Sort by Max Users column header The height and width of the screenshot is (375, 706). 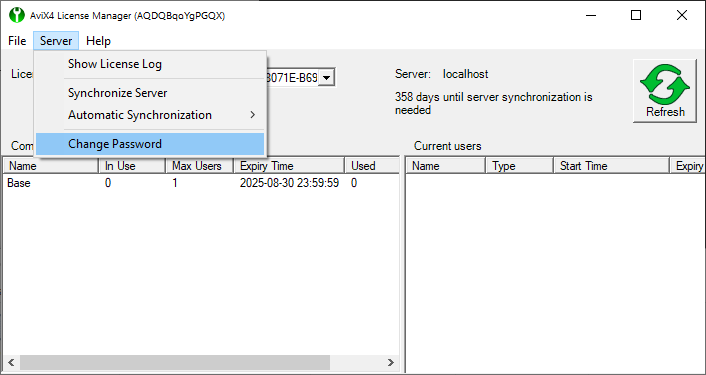tap(199, 166)
